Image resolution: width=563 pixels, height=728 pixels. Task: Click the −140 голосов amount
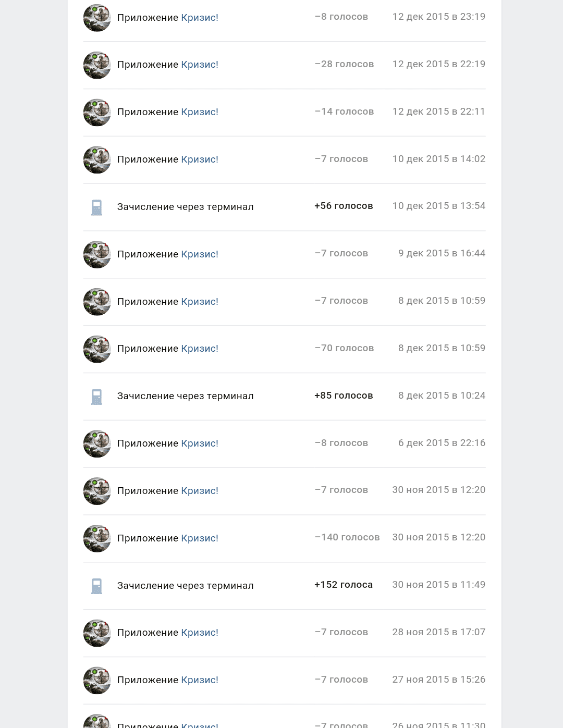click(x=347, y=537)
